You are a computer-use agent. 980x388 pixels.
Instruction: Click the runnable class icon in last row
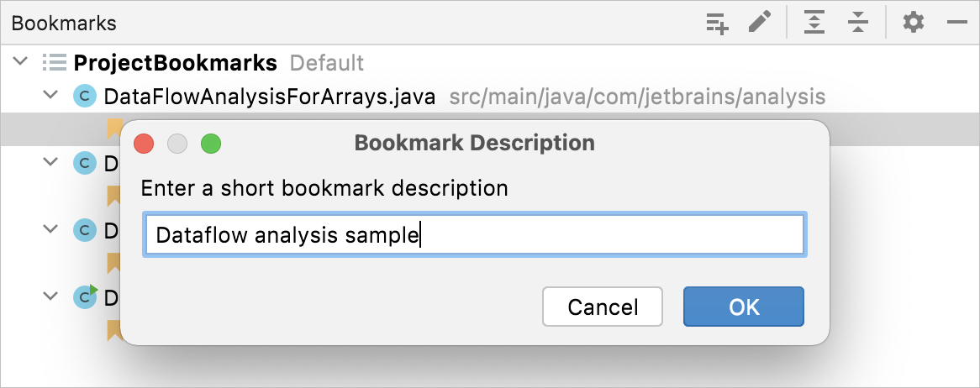click(85, 296)
